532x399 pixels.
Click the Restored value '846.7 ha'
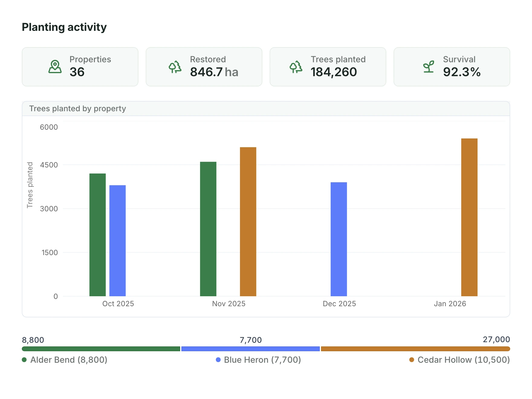(x=214, y=72)
